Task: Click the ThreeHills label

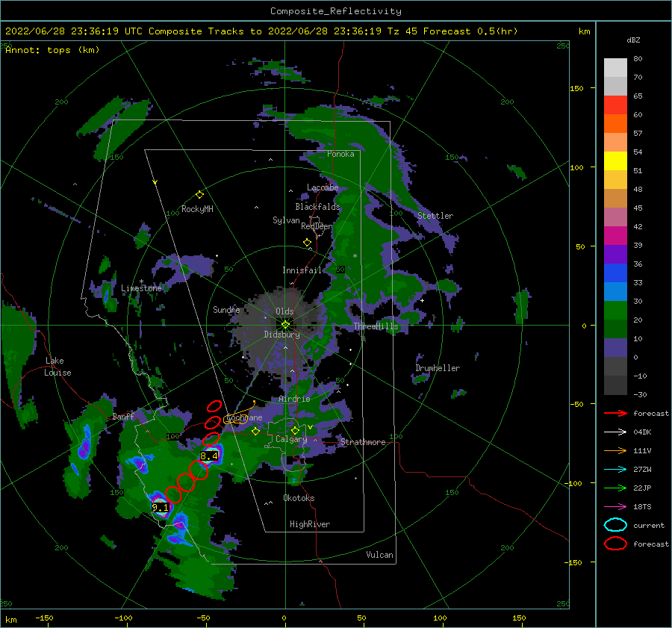Action: click(x=376, y=326)
